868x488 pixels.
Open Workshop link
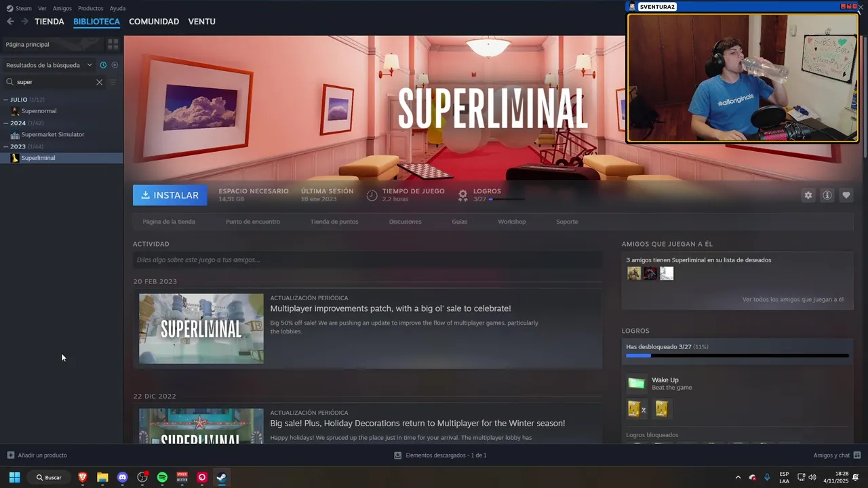512,222
